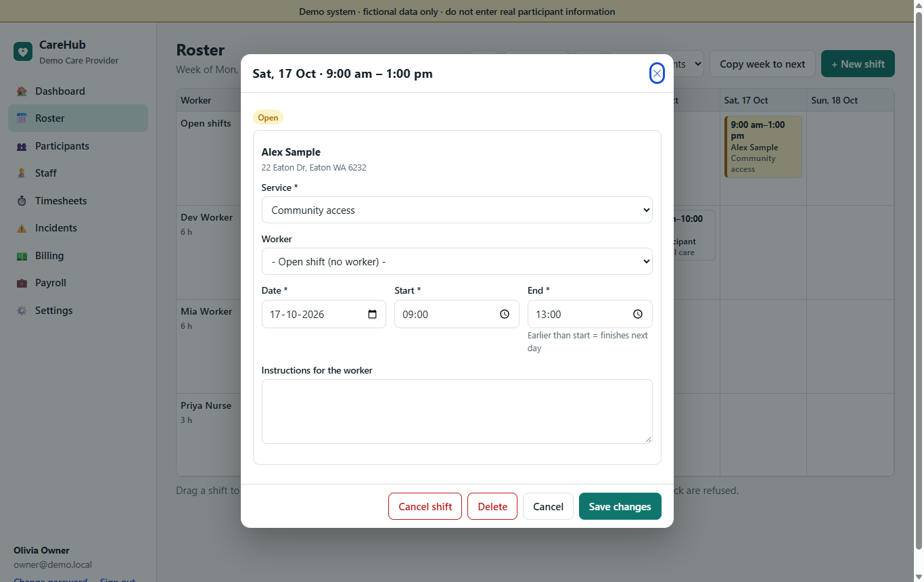Click the Participants people icon
Screen dimensions: 924x582
[22, 146]
